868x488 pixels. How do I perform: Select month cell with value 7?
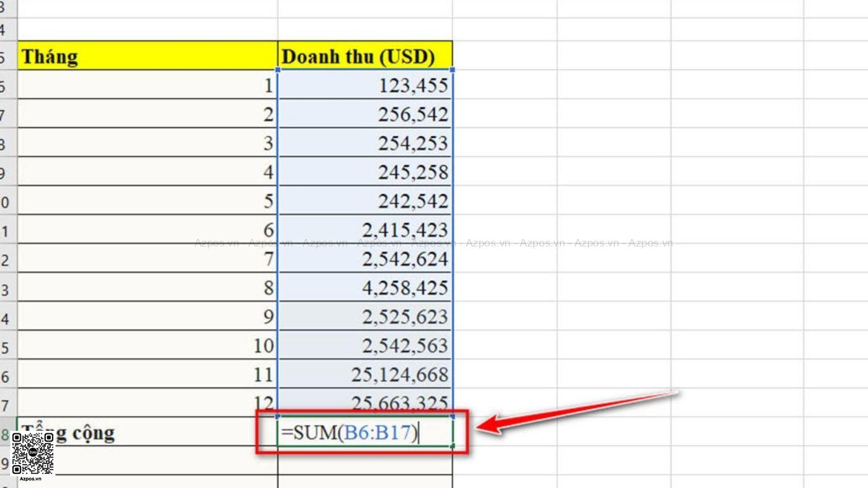tap(147, 259)
